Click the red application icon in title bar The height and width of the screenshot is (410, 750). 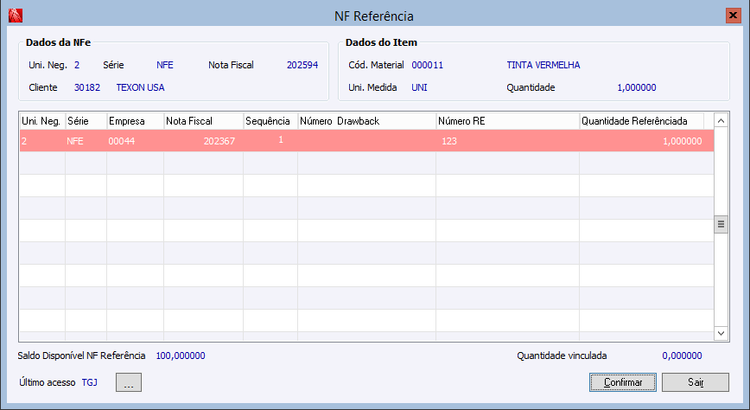[x=15, y=16]
